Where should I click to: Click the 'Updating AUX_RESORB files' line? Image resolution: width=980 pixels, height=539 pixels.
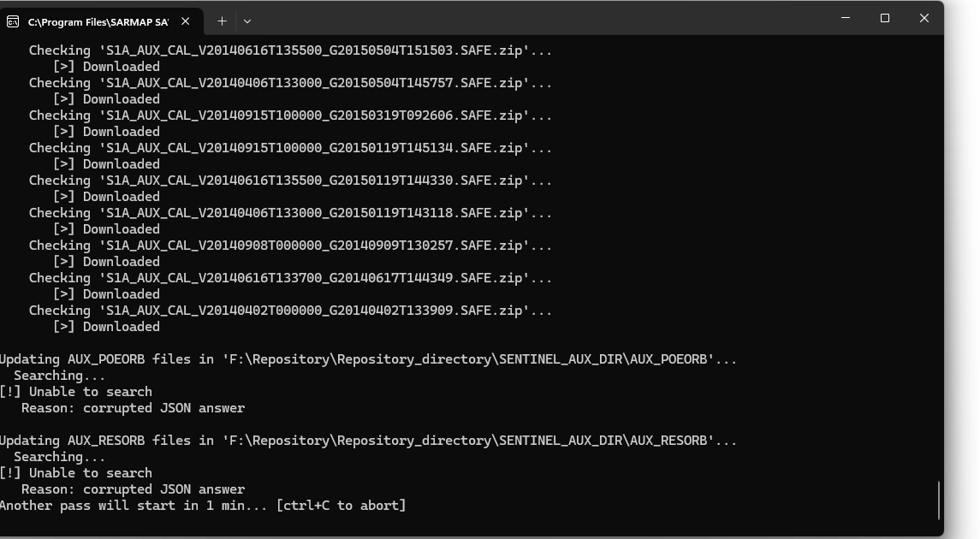coord(368,441)
